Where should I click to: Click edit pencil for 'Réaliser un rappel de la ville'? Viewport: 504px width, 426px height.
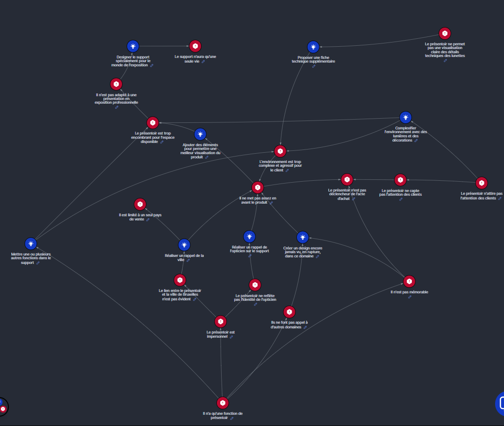(x=188, y=260)
